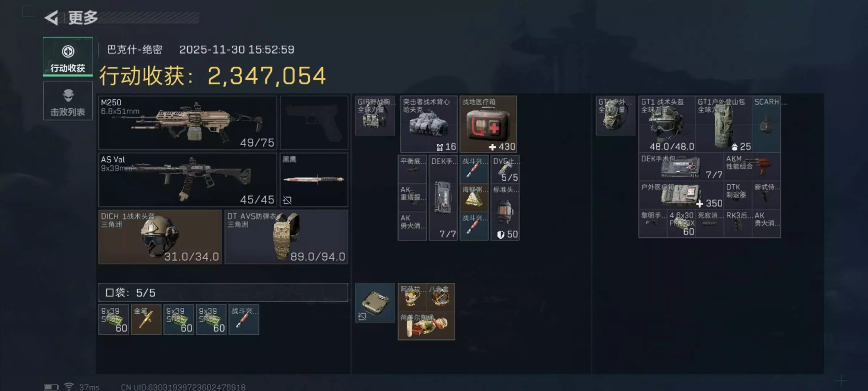Image resolution: width=868 pixels, height=391 pixels.
Task: Select the safe box container icon
Action: (x=375, y=303)
